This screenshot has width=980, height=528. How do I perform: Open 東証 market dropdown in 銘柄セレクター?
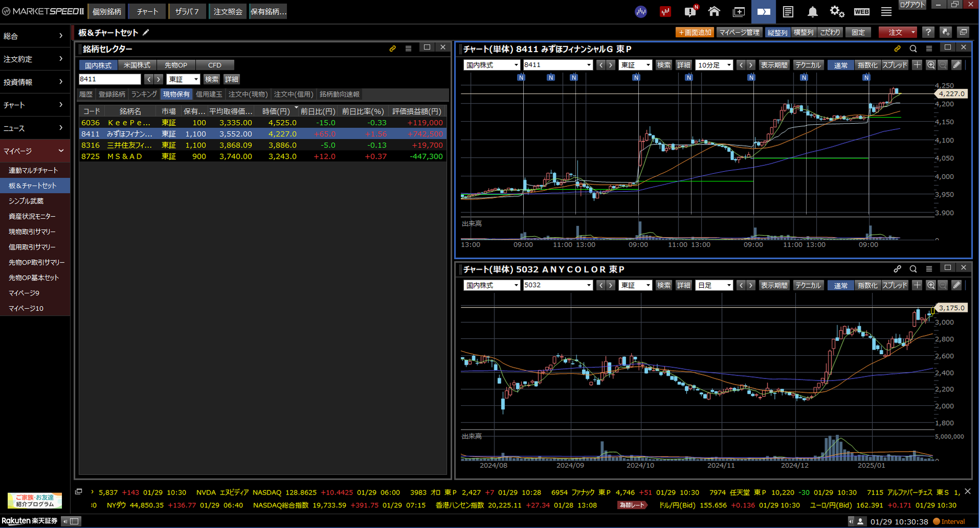(x=183, y=79)
